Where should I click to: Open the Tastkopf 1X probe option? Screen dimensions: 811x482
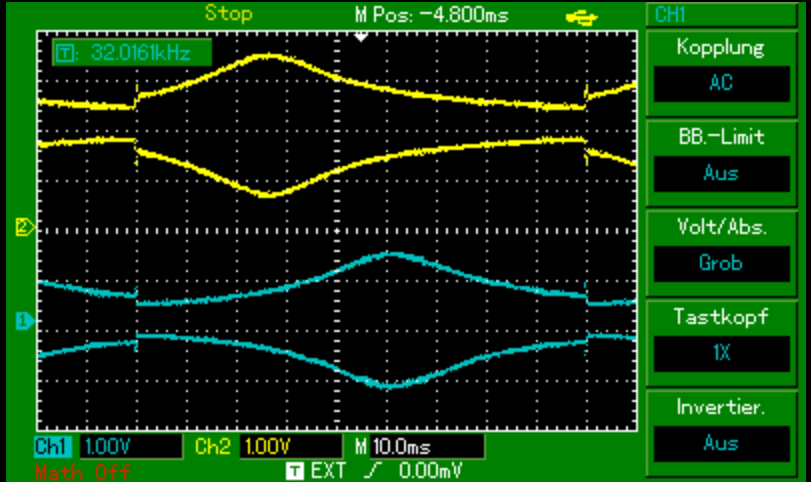(720, 353)
